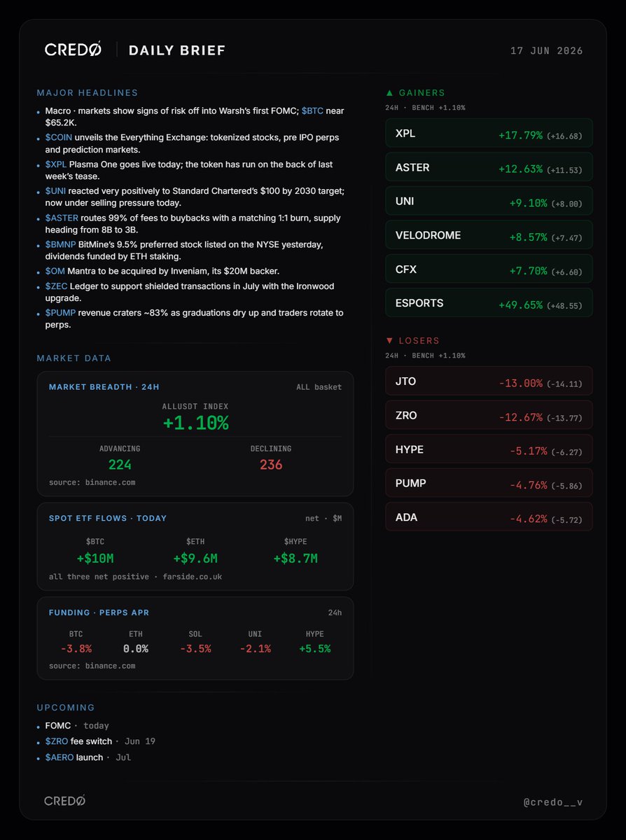The height and width of the screenshot is (840, 626).
Task: Click the MARKET DATA section heading
Action: (x=74, y=358)
